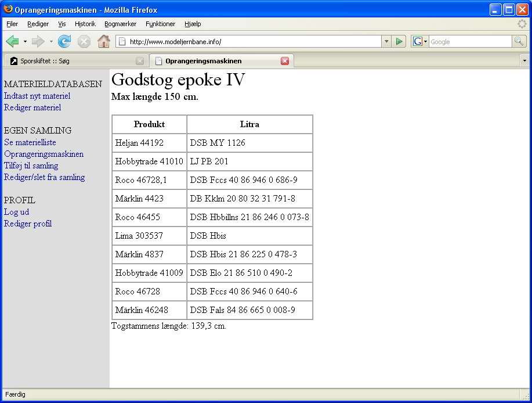Open the home page icon
The image size is (532, 403).
pos(104,41)
